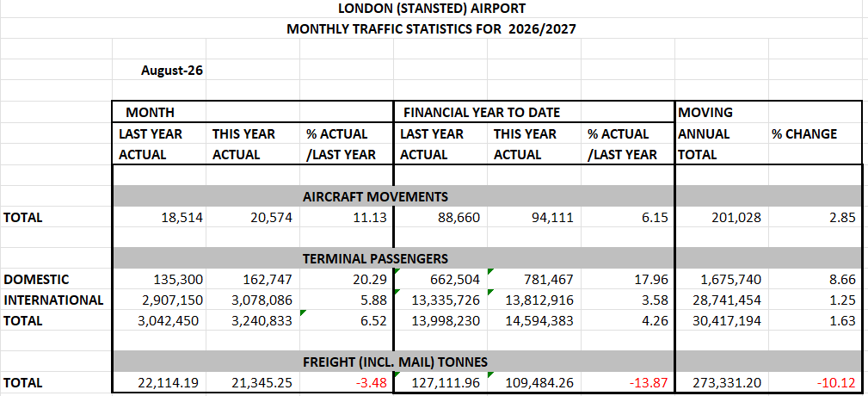Click the red -13.87 percentage cell

(628, 383)
